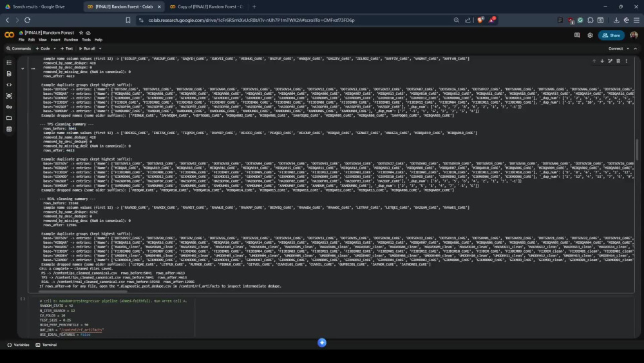Click the RANDOM_STATE = 42 code line

56,306
